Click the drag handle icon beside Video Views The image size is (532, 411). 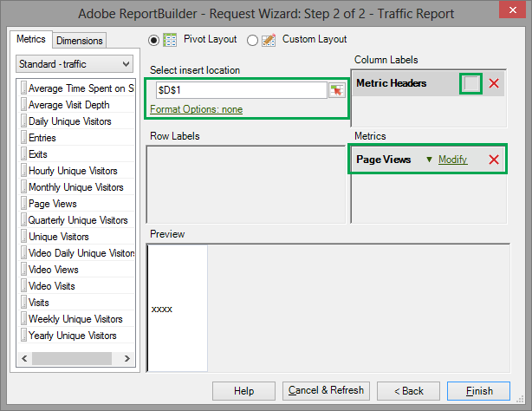click(23, 269)
